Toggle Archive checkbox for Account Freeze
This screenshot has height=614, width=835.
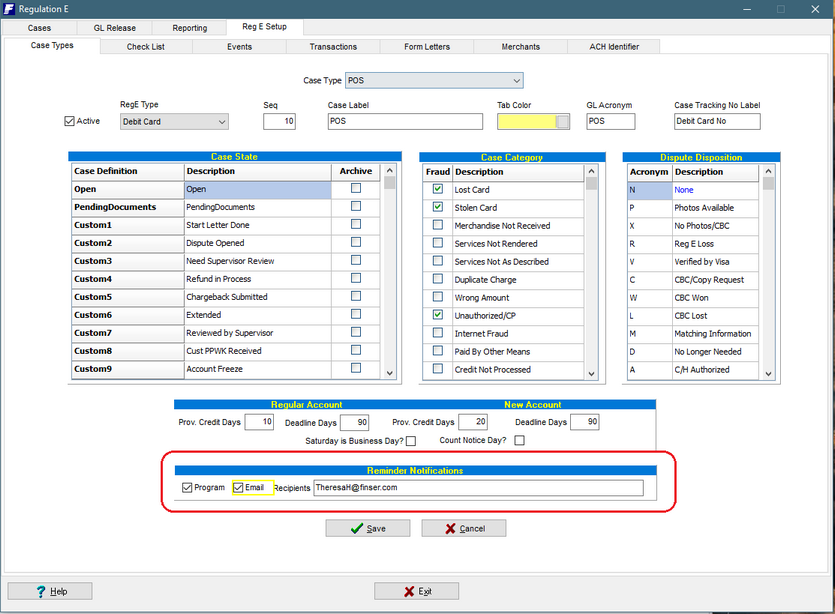click(356, 368)
